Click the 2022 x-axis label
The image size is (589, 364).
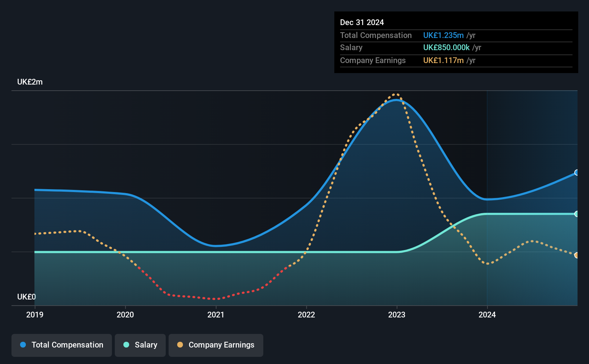(306, 315)
